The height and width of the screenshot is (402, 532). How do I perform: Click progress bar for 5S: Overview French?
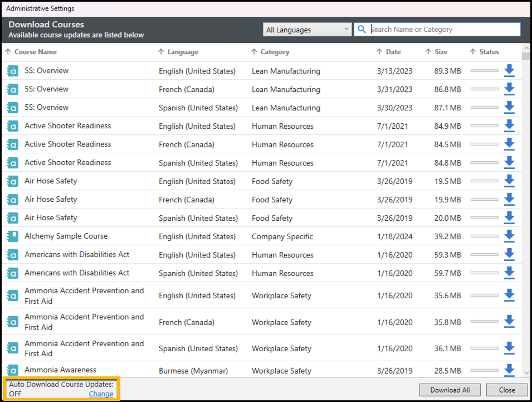tap(484, 89)
